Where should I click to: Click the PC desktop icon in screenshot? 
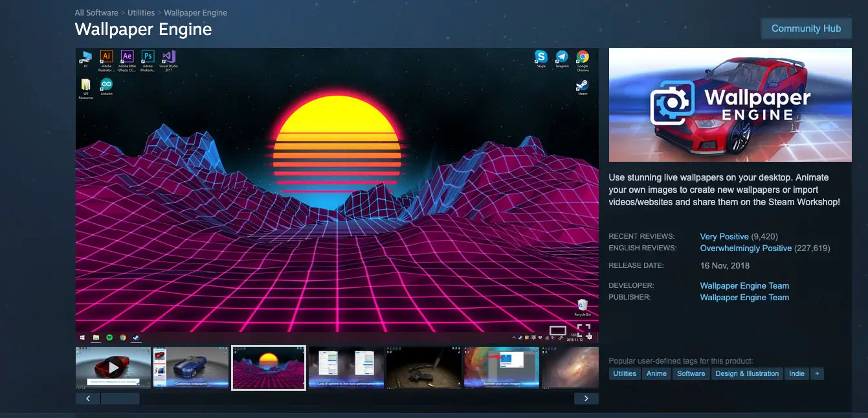85,58
